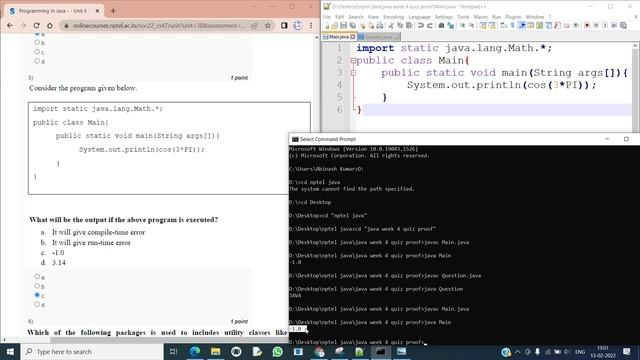This screenshot has height=360, width=640.
Task: Collapse the main method fold marker on line 3
Action: click(x=353, y=73)
